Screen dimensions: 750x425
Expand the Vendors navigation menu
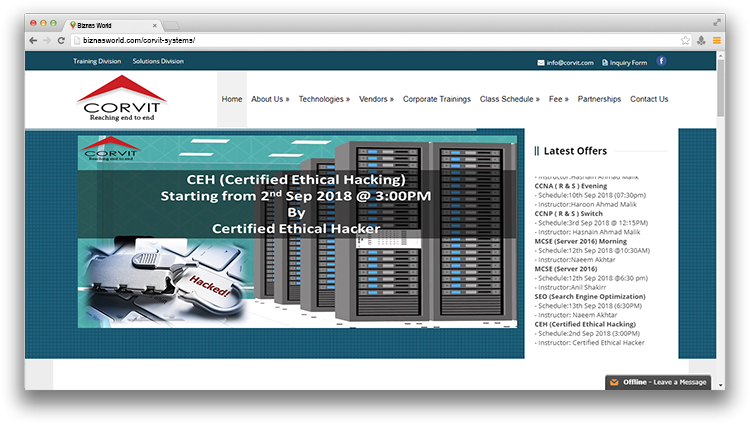[376, 99]
